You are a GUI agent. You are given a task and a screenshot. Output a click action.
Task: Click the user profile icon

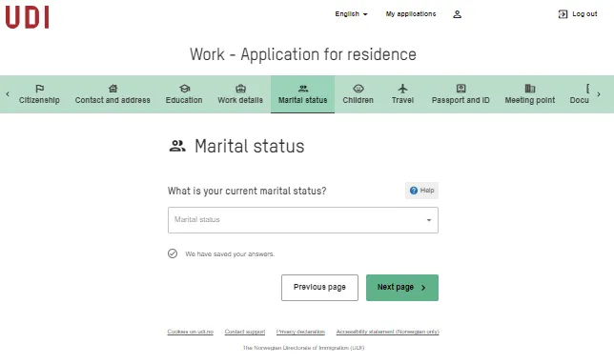[x=457, y=14]
